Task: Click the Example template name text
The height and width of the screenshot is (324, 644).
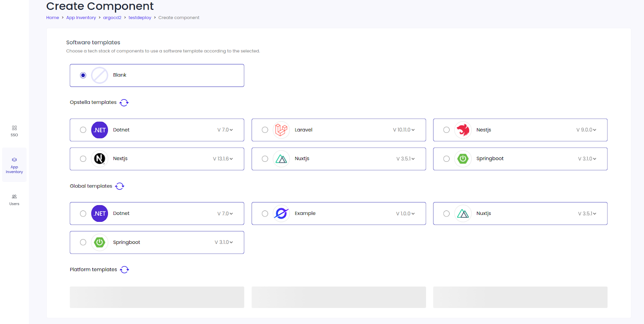Action: click(305, 213)
